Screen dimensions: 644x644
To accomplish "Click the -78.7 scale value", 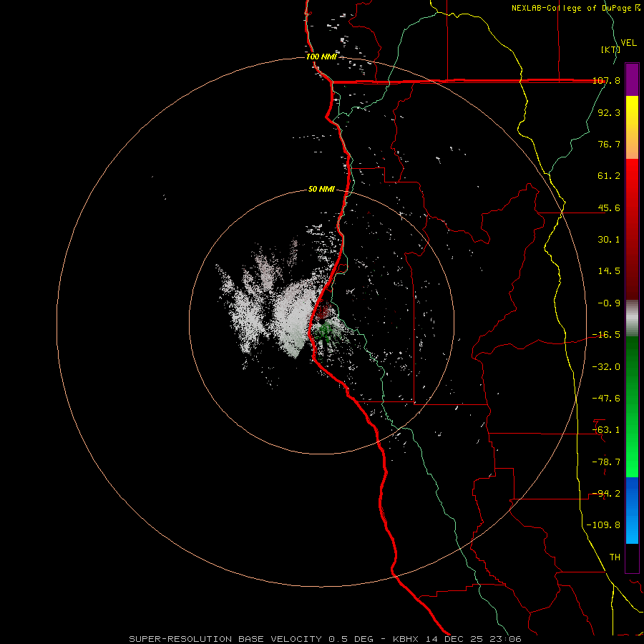I will (x=606, y=462).
